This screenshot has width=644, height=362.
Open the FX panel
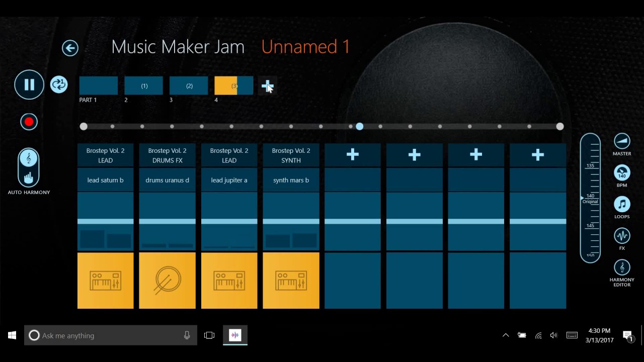[x=622, y=236]
